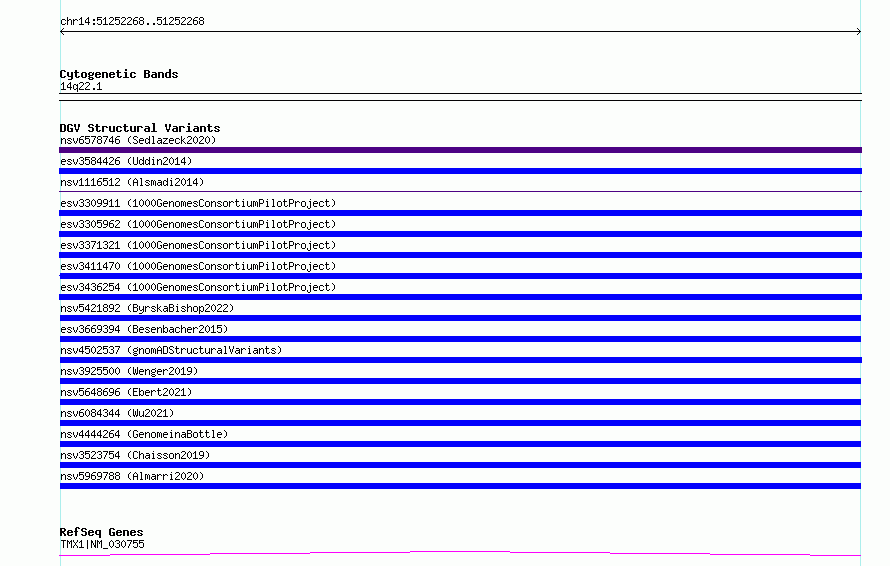Click variant label nsv1116512 (Alsmadi2014)
The image size is (890, 566).
tap(132, 182)
